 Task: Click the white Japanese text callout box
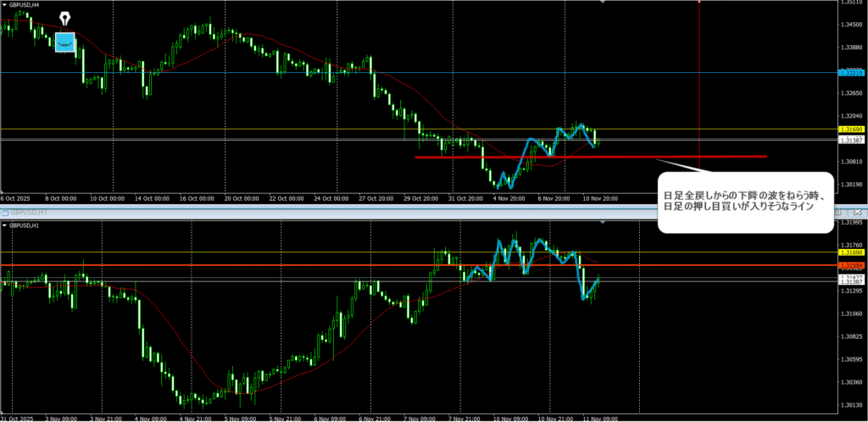point(745,202)
